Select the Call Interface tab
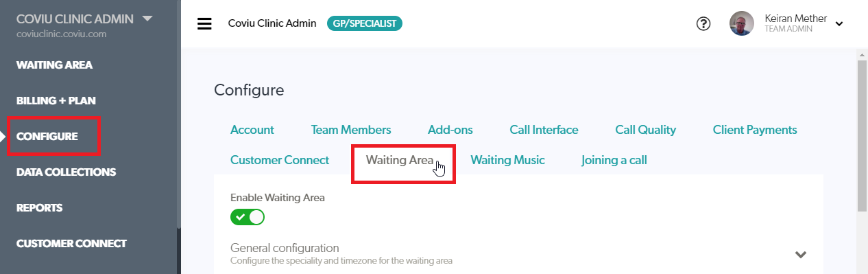 click(x=544, y=130)
